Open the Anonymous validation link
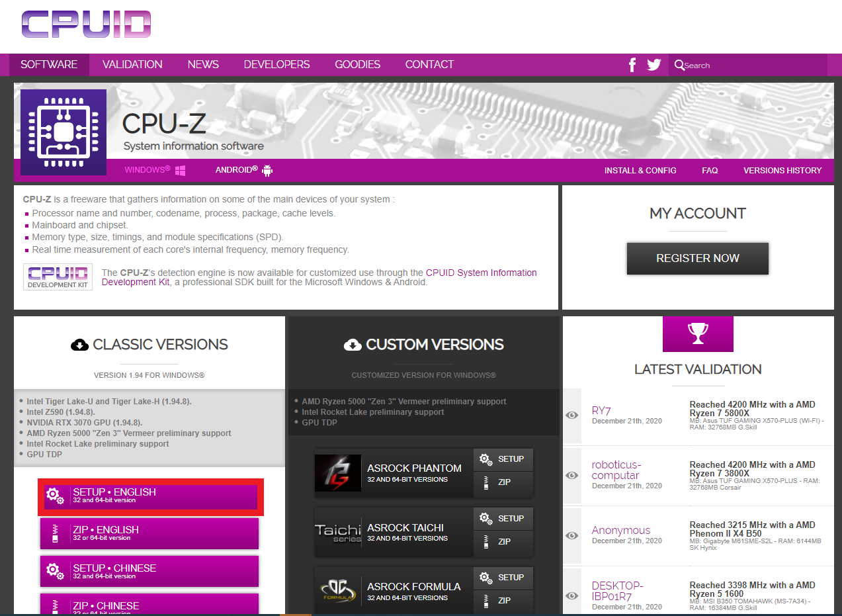 (621, 531)
